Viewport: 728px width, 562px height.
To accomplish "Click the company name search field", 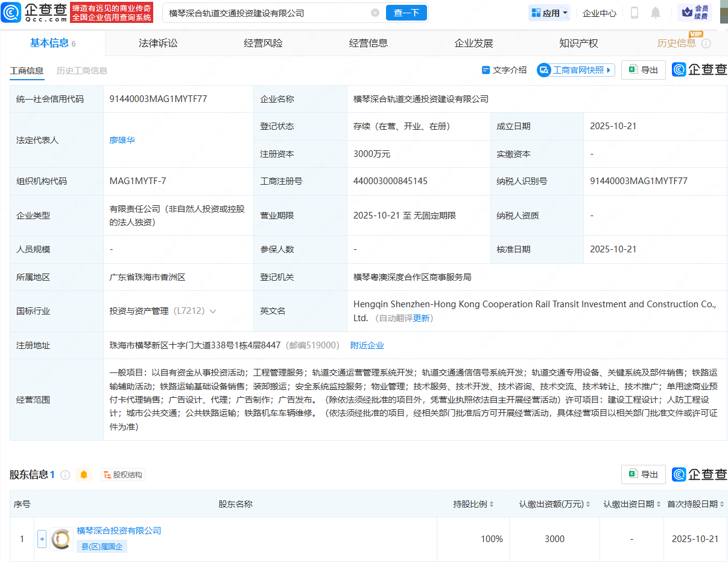I will point(265,13).
